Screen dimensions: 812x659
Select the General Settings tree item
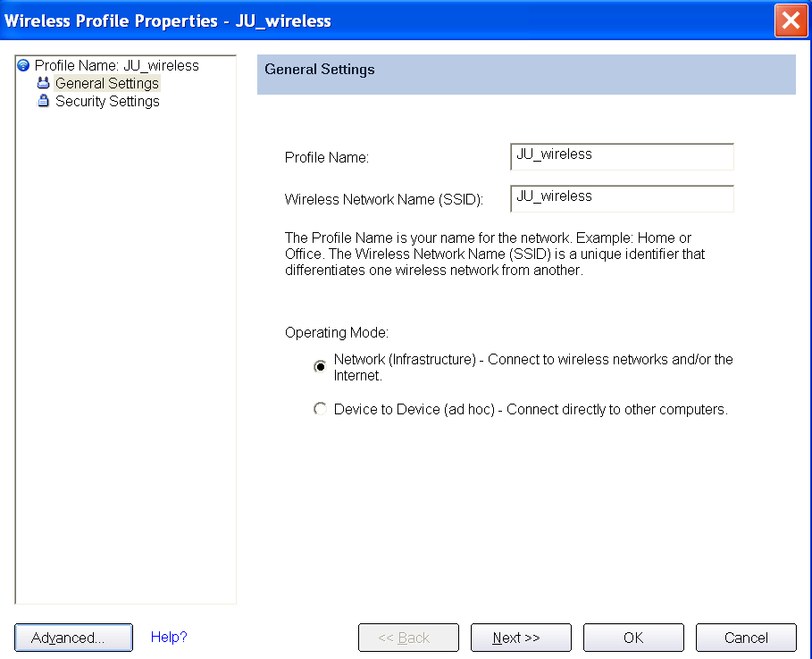[107, 83]
